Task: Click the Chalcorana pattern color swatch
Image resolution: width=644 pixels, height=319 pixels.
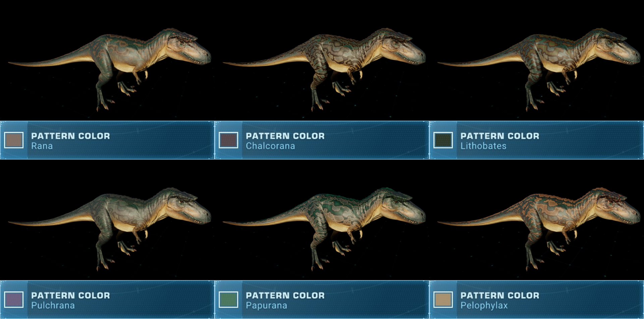Action: pyautogui.click(x=228, y=140)
